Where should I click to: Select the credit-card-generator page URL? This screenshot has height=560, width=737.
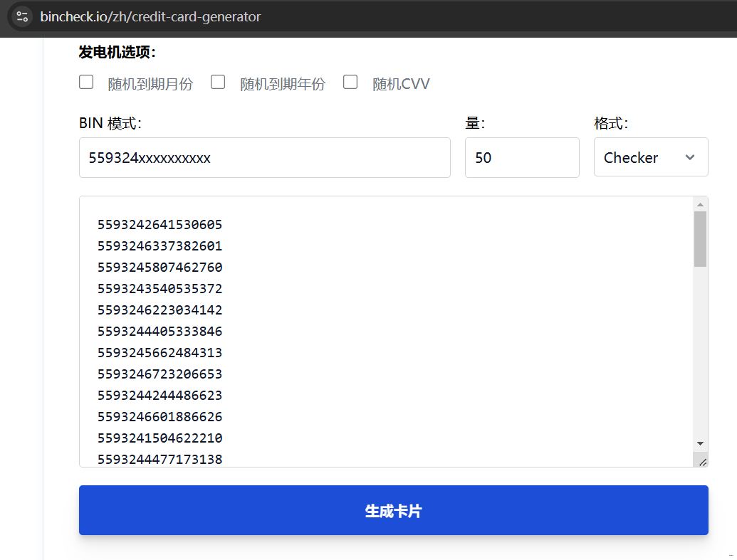pos(150,16)
